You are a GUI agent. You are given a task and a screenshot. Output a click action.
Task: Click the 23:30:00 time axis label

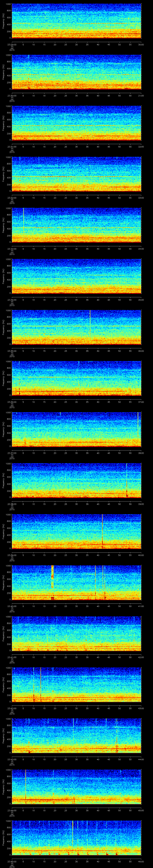12,96
